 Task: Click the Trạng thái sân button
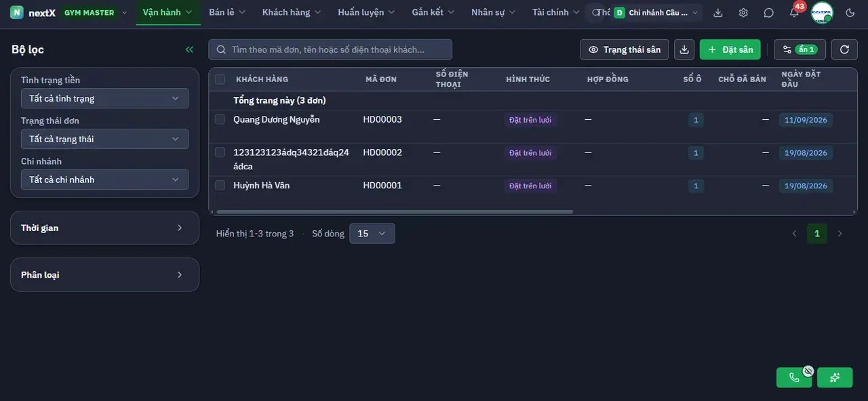[625, 49]
